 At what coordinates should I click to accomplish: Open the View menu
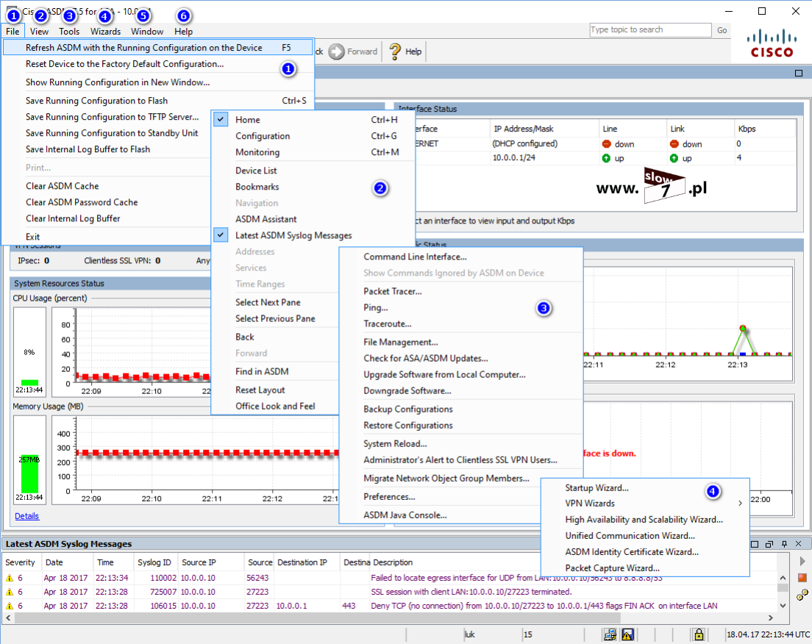40,31
